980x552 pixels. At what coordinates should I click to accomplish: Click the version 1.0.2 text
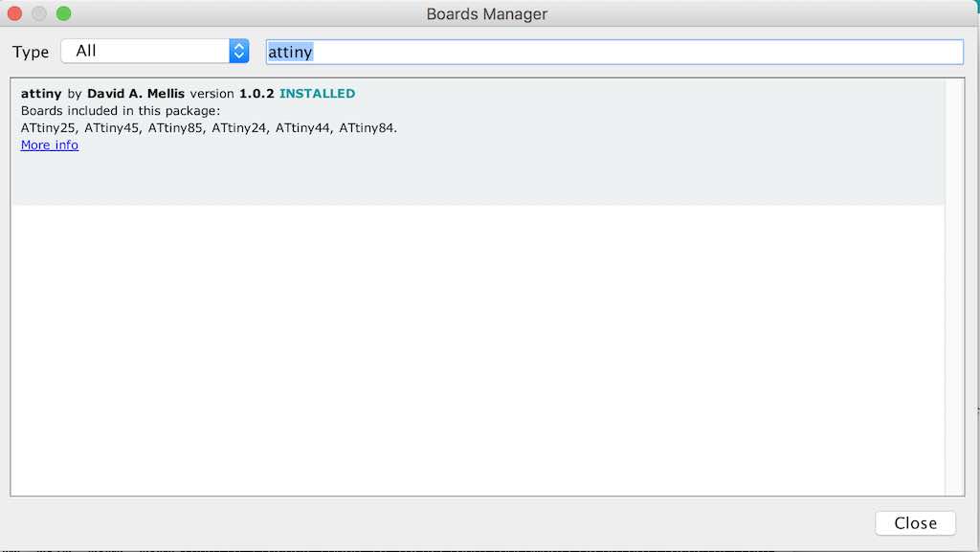(232, 94)
